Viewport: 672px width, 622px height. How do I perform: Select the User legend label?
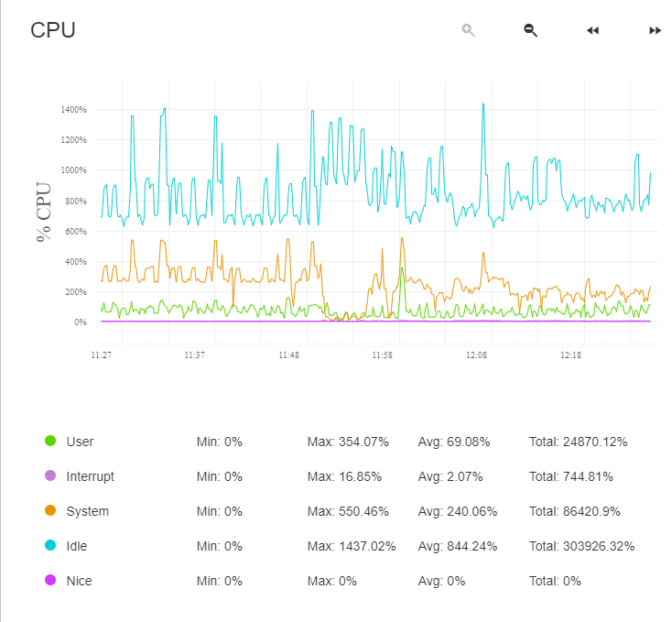click(x=80, y=442)
